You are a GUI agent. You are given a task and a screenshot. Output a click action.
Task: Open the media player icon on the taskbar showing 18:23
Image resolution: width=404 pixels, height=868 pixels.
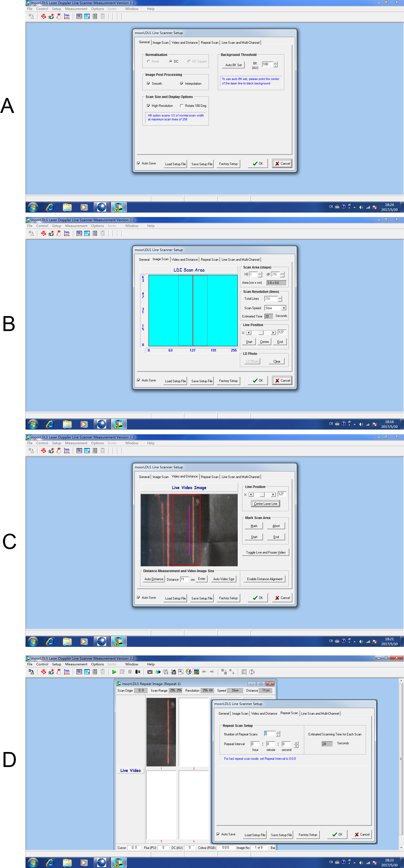(x=84, y=862)
